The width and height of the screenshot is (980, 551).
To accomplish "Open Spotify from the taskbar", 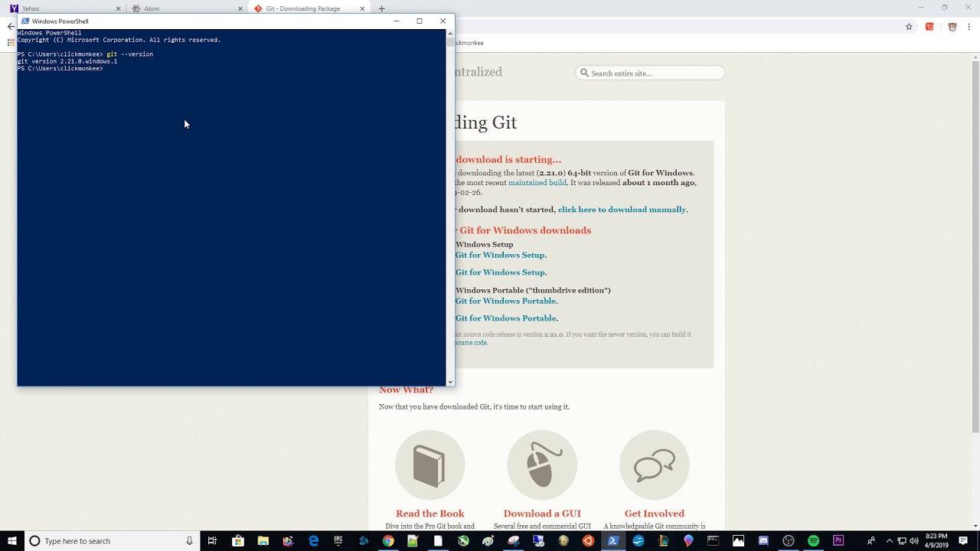I will (813, 541).
